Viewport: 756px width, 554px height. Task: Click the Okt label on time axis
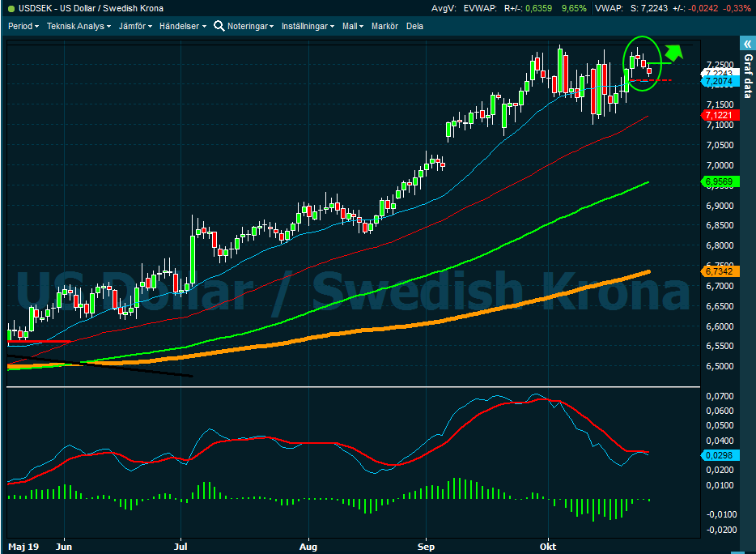point(548,547)
